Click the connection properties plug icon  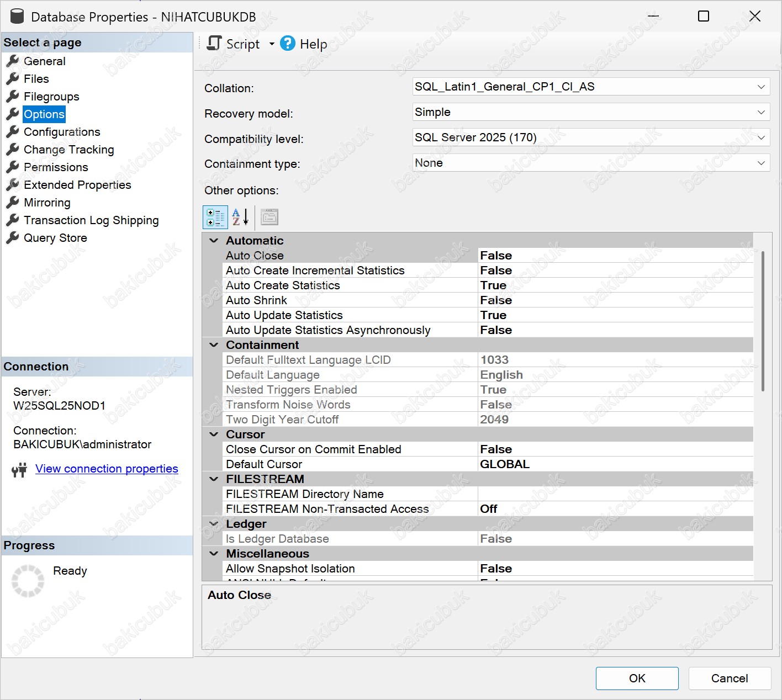(19, 470)
